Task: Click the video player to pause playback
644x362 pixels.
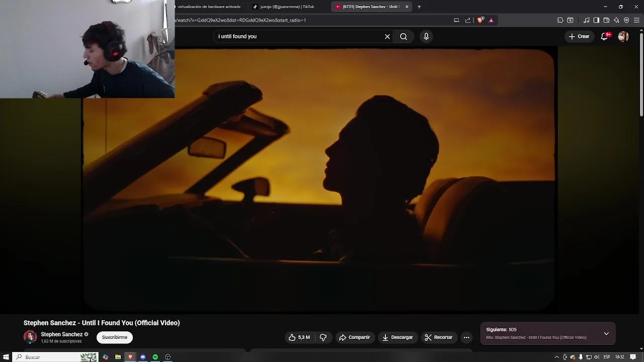Action: (x=319, y=179)
